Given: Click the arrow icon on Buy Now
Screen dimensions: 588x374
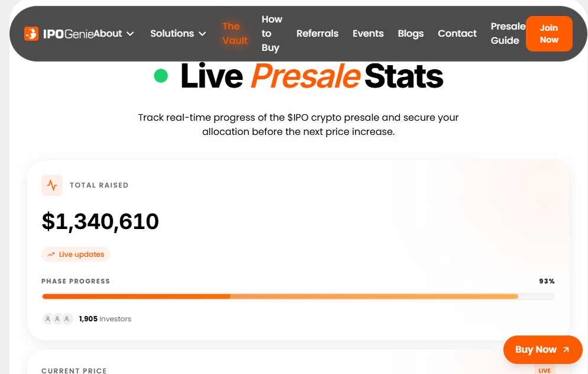Looking at the screenshot, I should coord(566,350).
